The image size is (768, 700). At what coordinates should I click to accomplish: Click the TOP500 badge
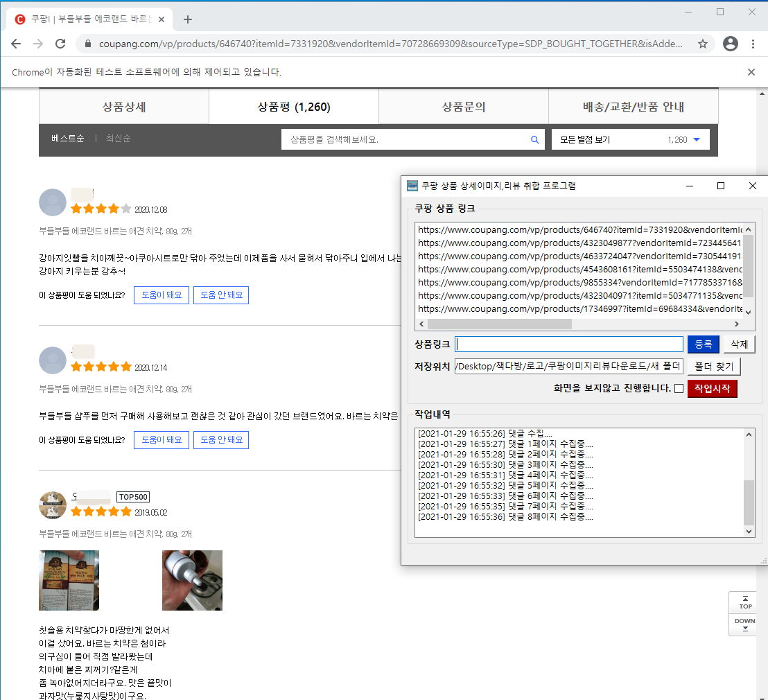click(133, 497)
